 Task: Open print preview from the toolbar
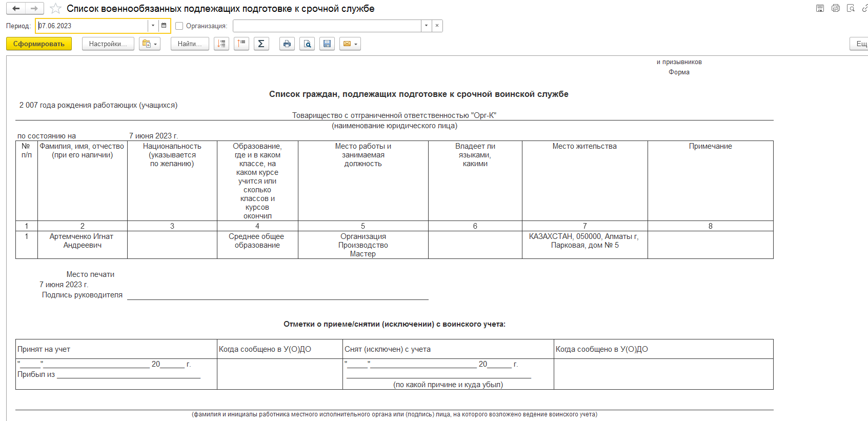point(307,44)
